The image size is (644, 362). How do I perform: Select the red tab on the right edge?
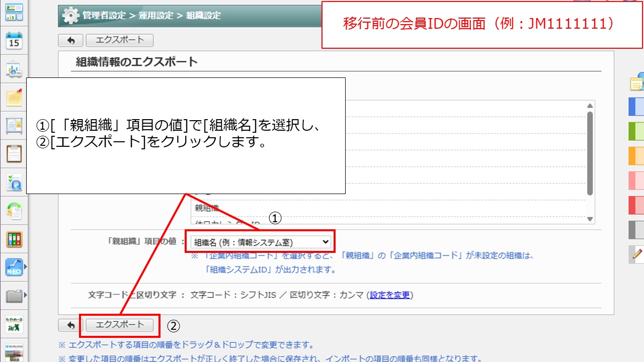(636, 205)
